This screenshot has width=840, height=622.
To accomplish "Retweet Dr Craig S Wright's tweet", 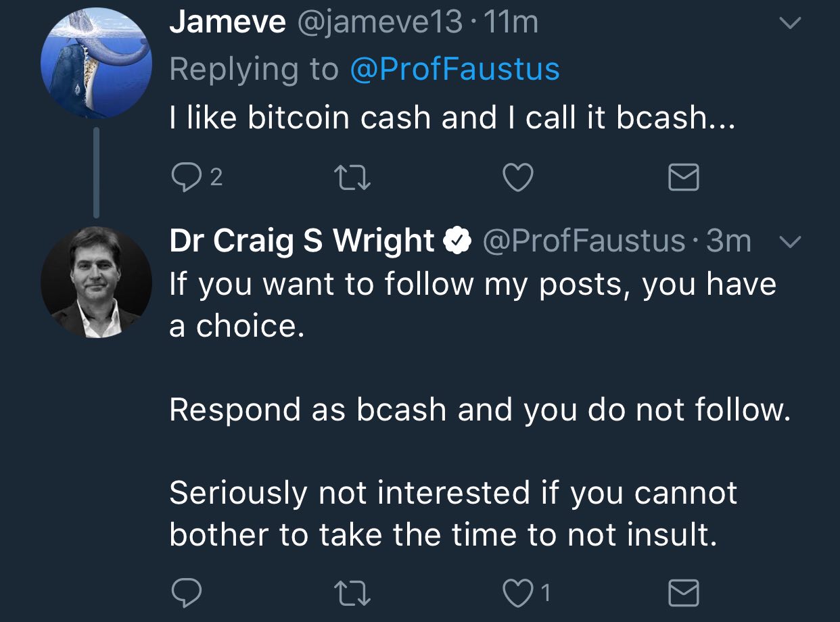I will click(352, 594).
